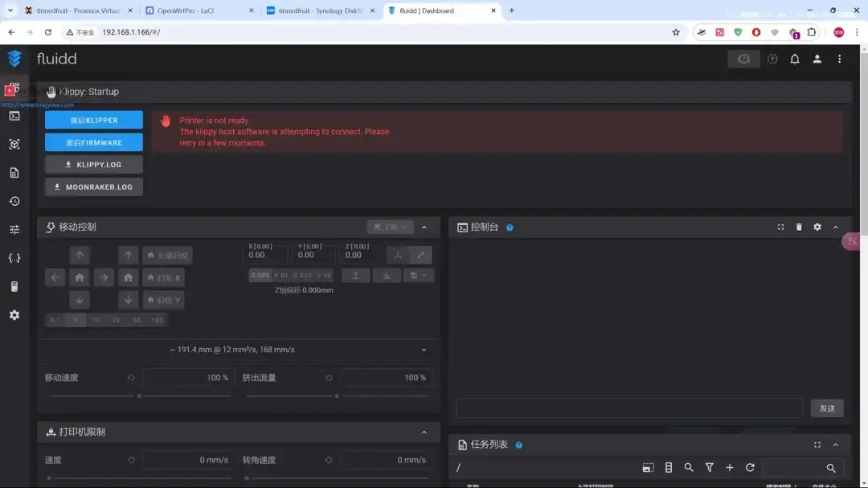Screen dimensions: 868x488
Task: Refresh the job list
Action: (750, 468)
